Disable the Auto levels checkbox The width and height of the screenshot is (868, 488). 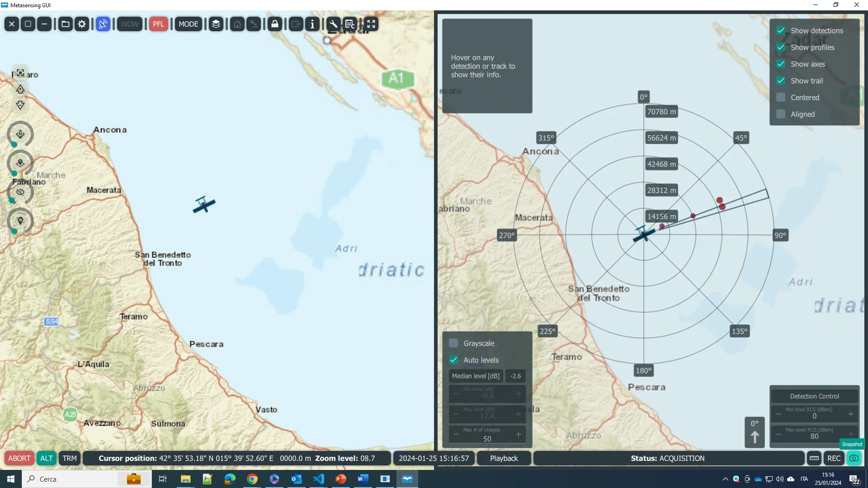(453, 360)
